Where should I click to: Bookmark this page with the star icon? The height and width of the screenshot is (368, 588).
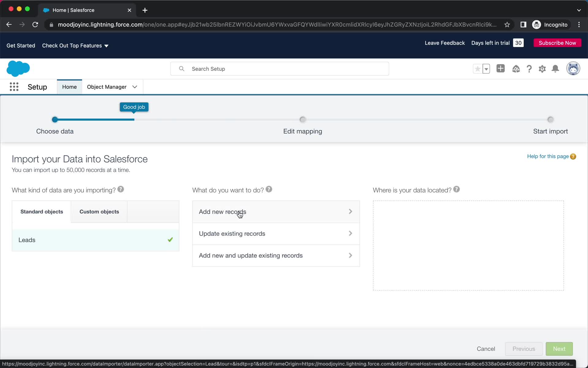pyautogui.click(x=507, y=25)
